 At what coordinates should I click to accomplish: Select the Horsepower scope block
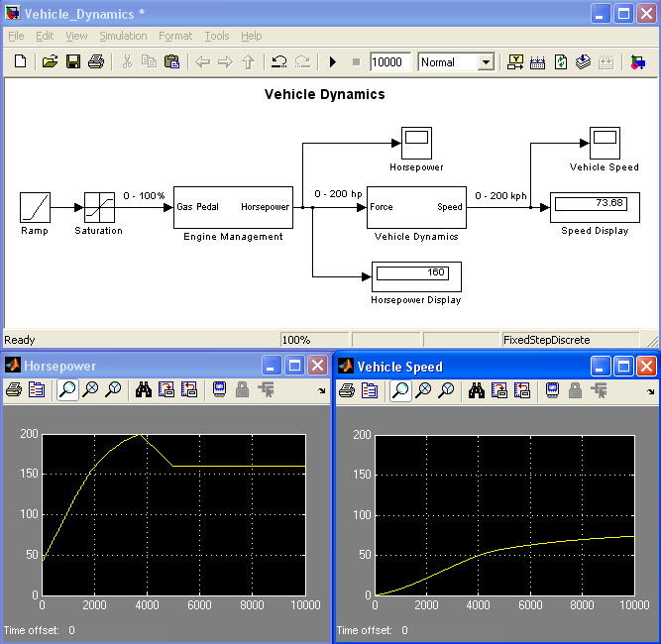click(x=416, y=143)
